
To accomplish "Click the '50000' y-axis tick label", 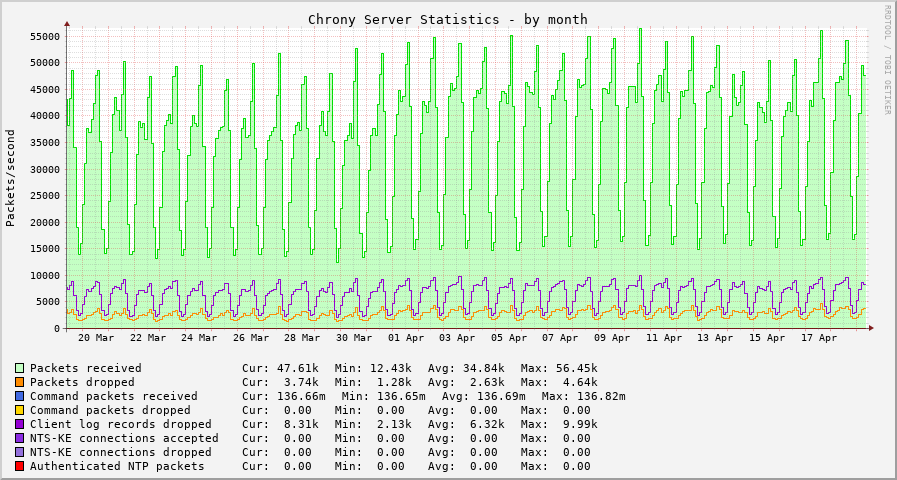I will (44, 62).
